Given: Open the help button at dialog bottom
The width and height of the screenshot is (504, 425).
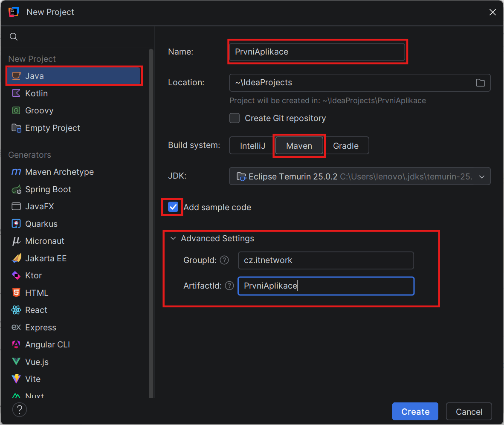Looking at the screenshot, I should point(20,410).
